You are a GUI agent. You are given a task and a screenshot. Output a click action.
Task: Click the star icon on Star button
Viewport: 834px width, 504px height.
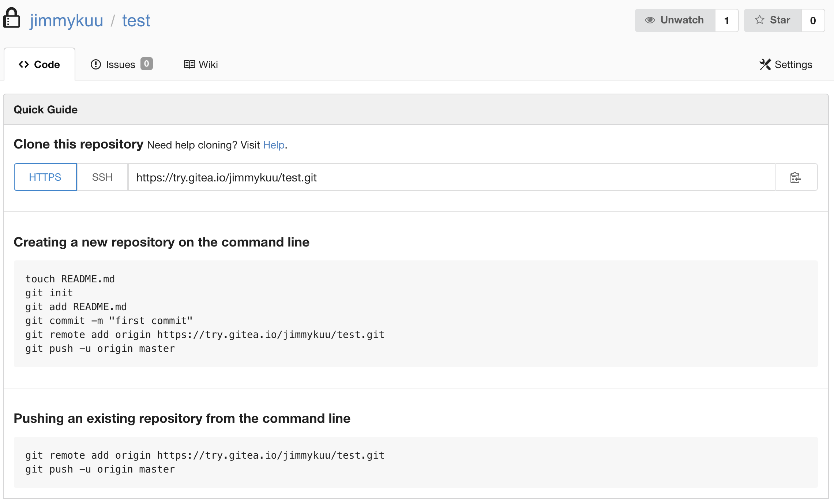pyautogui.click(x=759, y=20)
